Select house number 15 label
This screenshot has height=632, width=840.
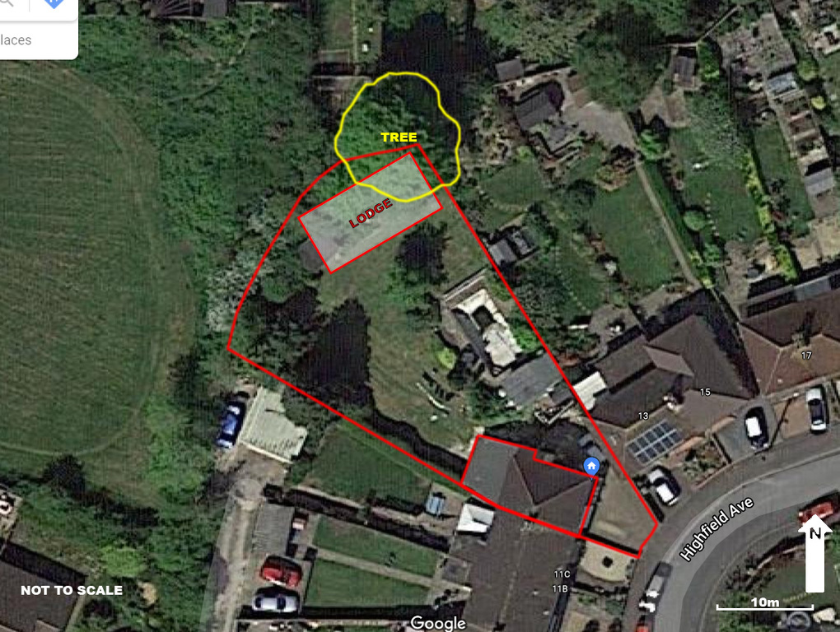coord(705,393)
